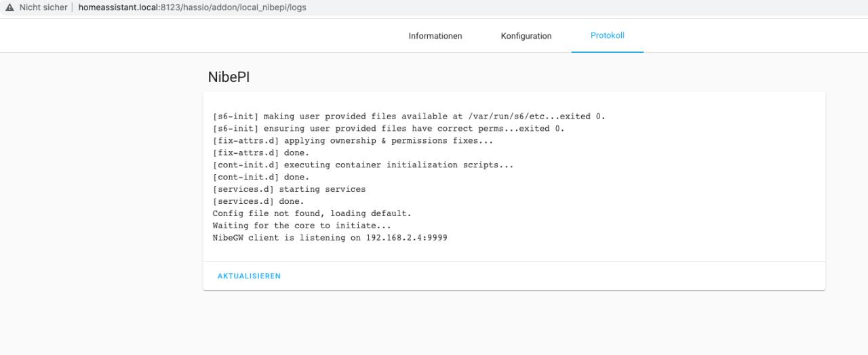
Task: Select the Protokoll tab
Action: [608, 35]
